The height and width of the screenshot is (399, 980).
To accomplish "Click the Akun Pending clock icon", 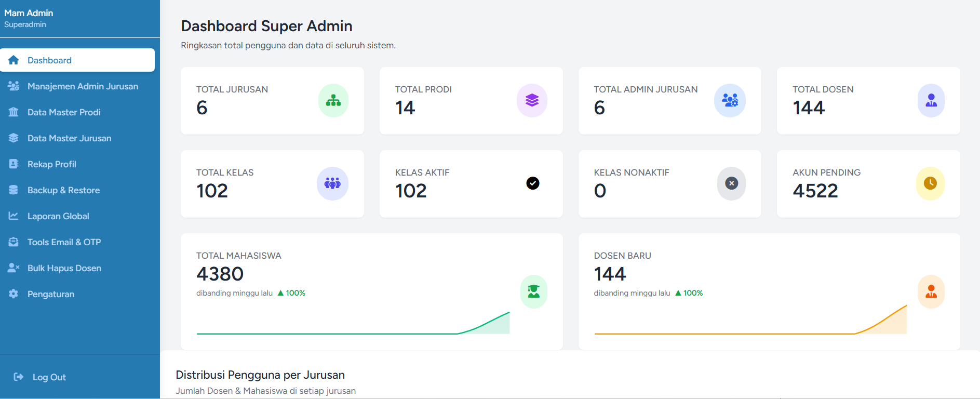I will click(930, 183).
